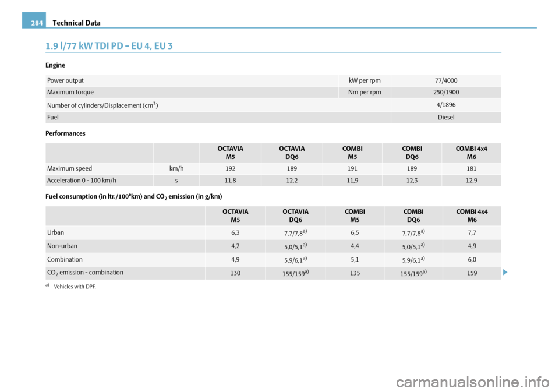This screenshot has width=559, height=392.
Task: Click the 4/1896 cylinders displacement value
Action: click(x=445, y=105)
